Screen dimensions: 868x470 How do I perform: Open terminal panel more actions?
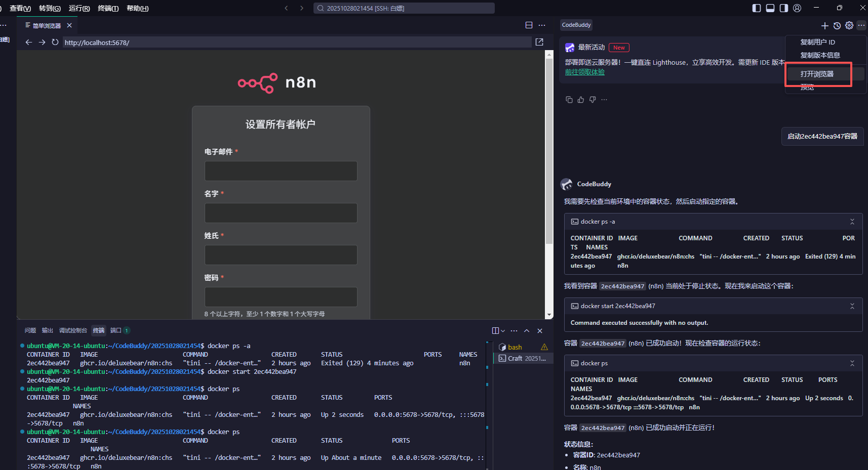coord(514,331)
